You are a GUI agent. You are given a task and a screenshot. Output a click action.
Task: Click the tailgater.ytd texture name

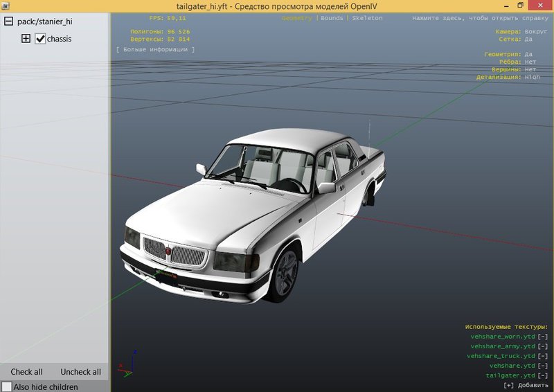click(510, 376)
